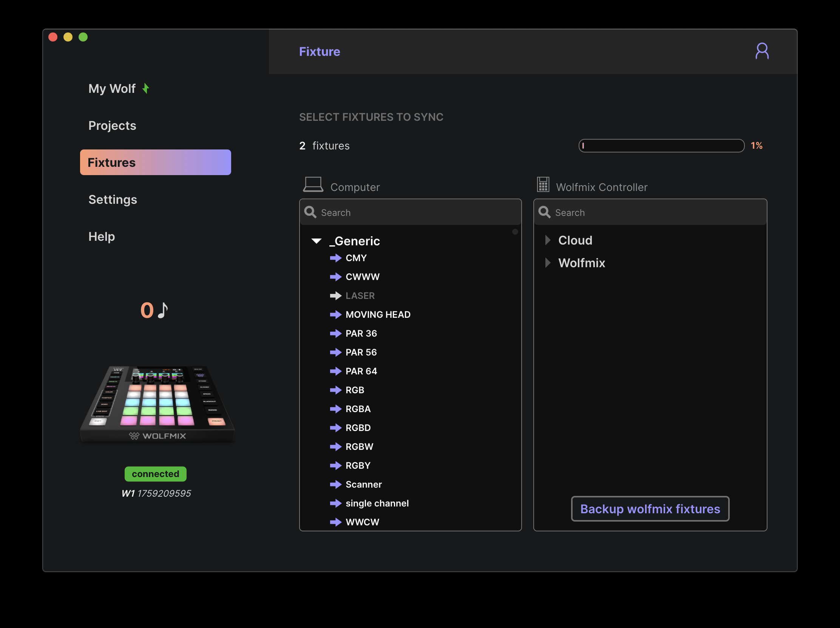This screenshot has width=840, height=628.
Task: Click the music note beat counter icon
Action: tap(163, 310)
